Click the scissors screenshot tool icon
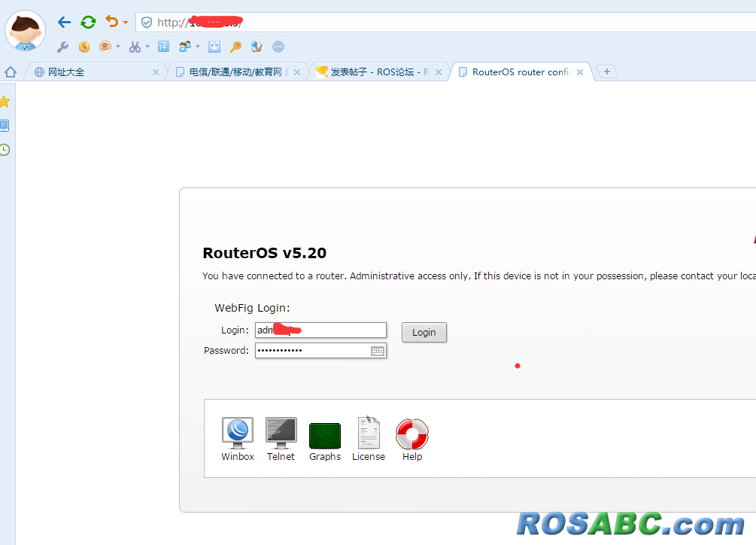This screenshot has height=545, width=756. pos(135,47)
